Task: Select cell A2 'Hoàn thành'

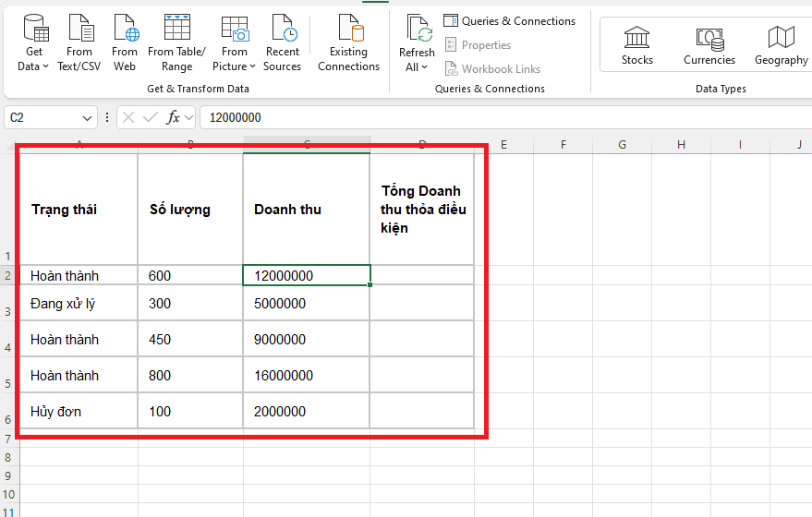Action: tap(79, 275)
